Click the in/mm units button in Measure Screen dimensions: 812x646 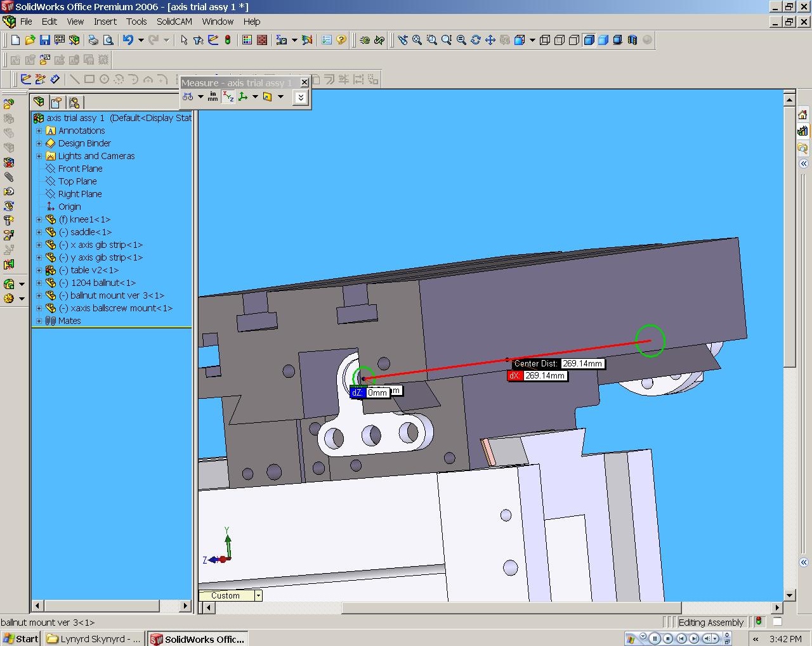click(x=213, y=97)
